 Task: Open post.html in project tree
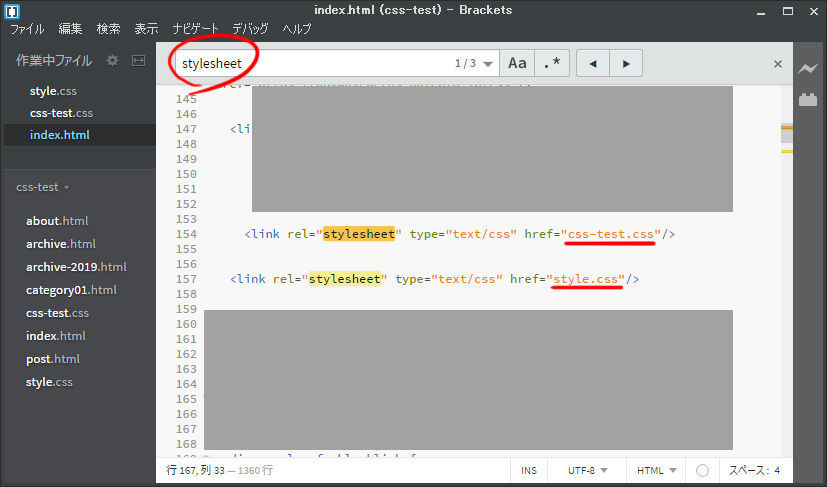[53, 359]
